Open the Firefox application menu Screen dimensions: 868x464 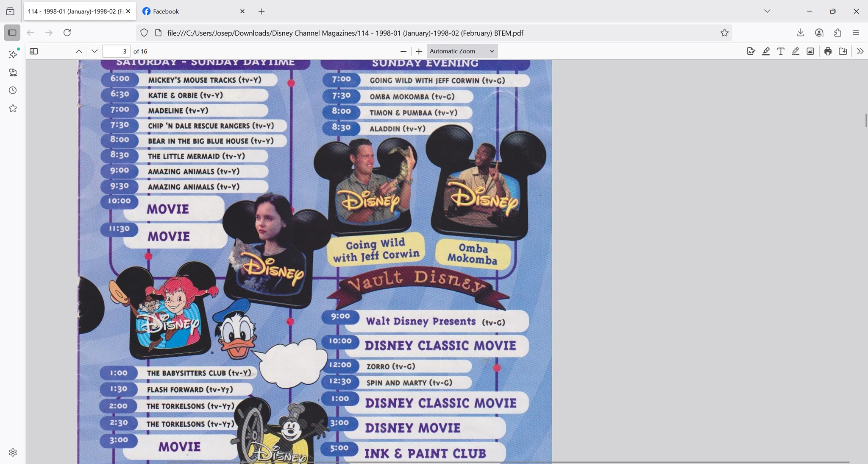pos(856,33)
